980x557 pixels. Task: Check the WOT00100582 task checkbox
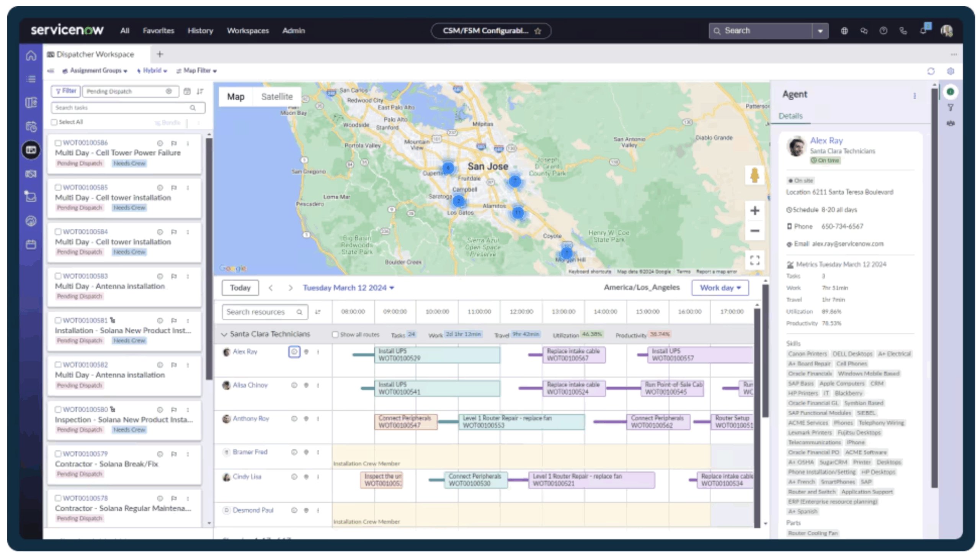click(x=58, y=365)
